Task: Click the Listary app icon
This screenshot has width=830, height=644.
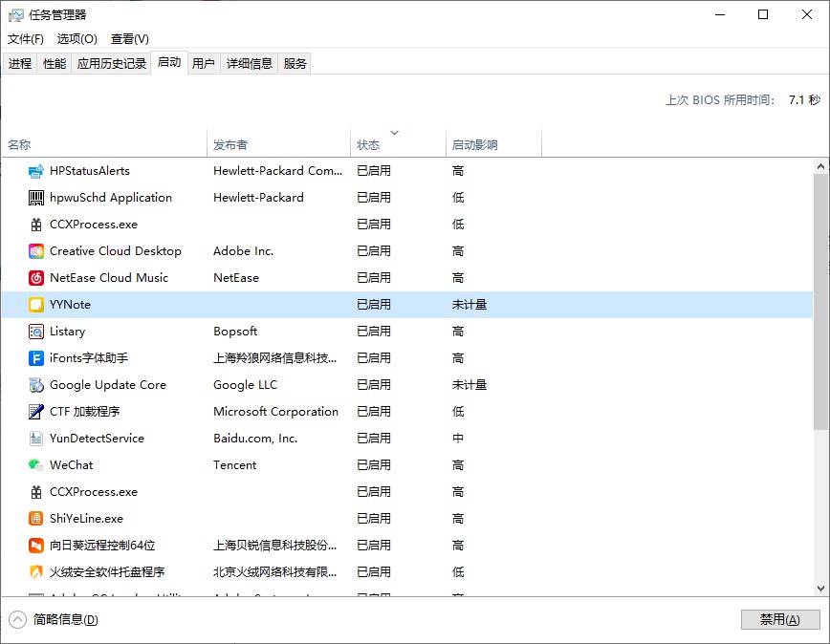Action: tap(36, 332)
